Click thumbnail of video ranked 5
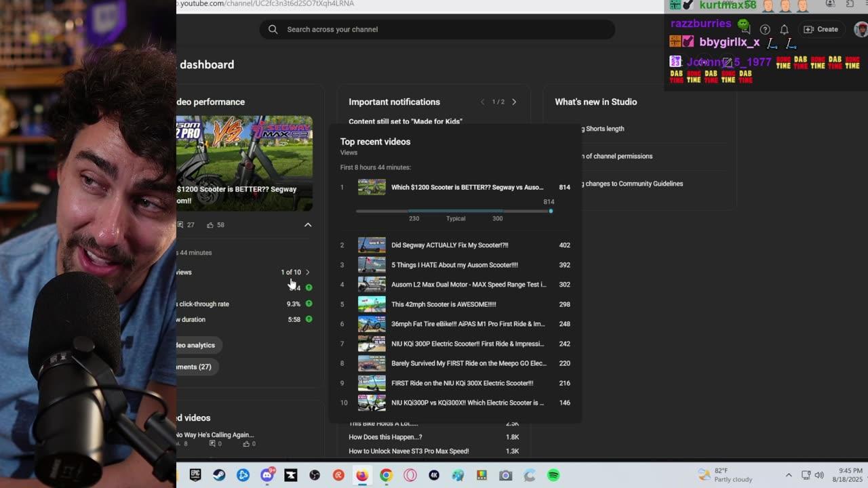868x488 pixels. coord(372,304)
